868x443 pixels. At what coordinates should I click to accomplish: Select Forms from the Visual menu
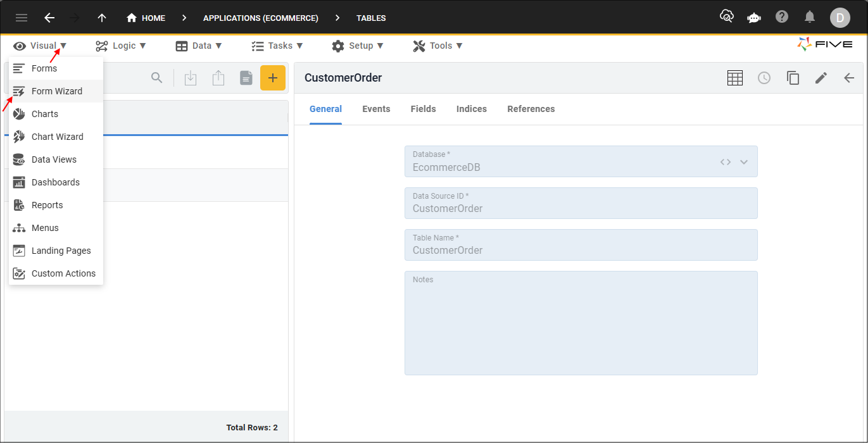(56, 68)
